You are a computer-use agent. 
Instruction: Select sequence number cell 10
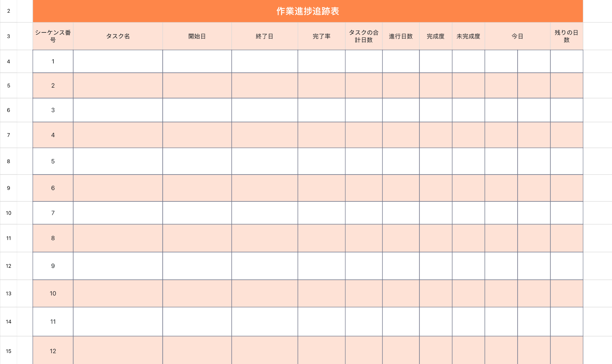[53, 294]
